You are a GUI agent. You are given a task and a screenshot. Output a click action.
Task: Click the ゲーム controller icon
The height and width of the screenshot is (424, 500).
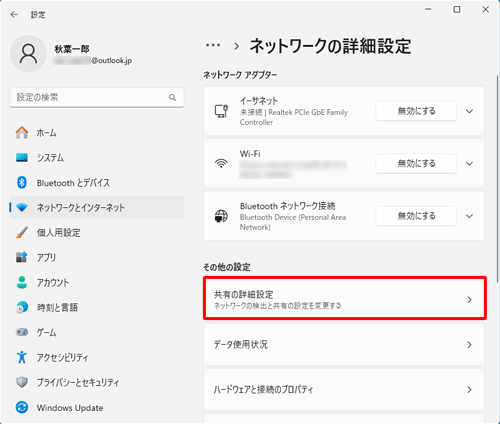(22, 332)
